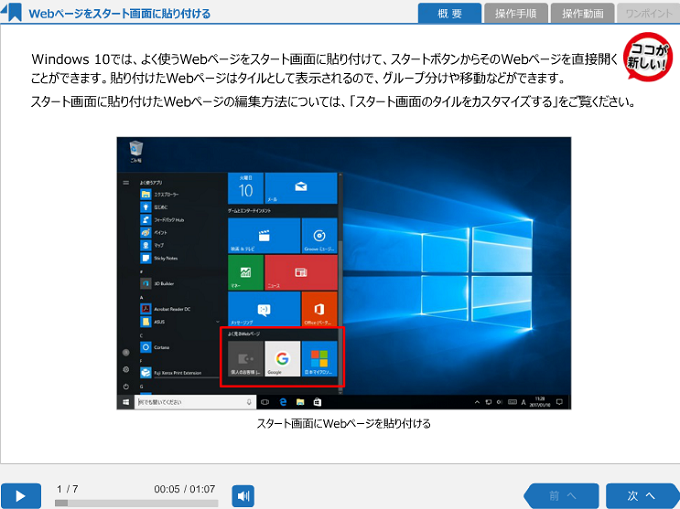Click the Groove Music tile in the screenshot
The height and width of the screenshot is (509, 680).
click(319, 235)
